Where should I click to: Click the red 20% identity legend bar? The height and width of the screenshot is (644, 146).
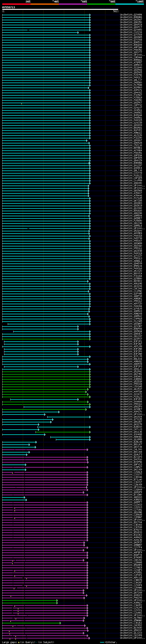click(x=16, y=4)
